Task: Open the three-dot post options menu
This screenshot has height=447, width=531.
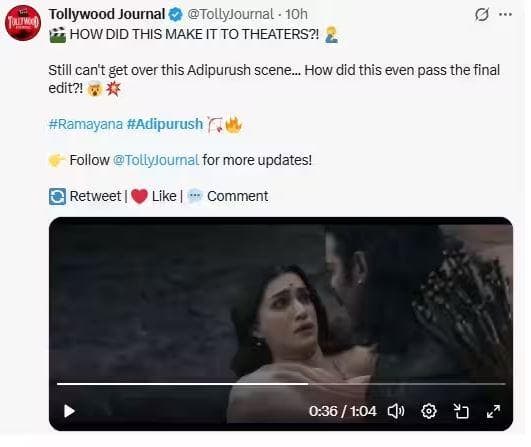Action: 505,14
